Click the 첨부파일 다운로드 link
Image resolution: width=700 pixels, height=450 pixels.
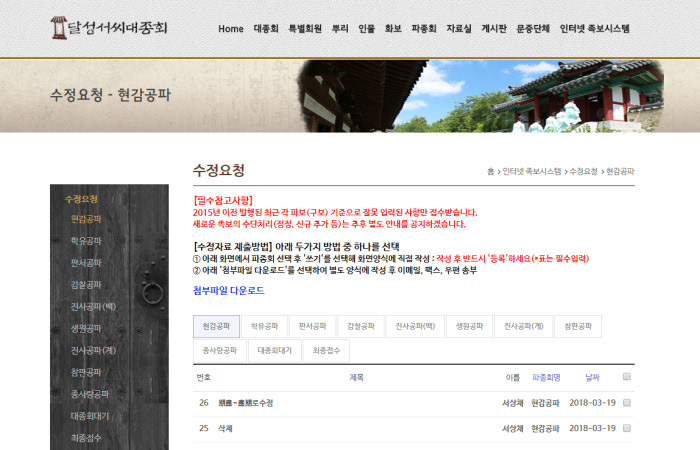228,290
